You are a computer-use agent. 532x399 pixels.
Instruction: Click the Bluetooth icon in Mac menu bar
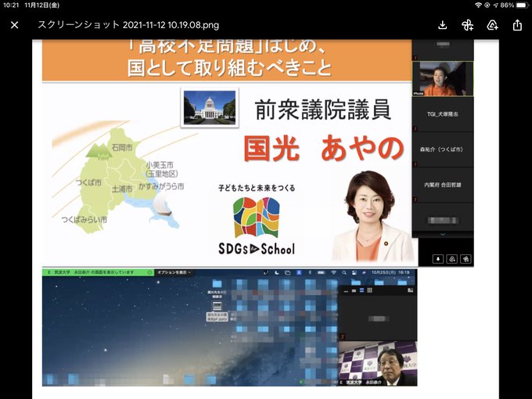(310, 272)
